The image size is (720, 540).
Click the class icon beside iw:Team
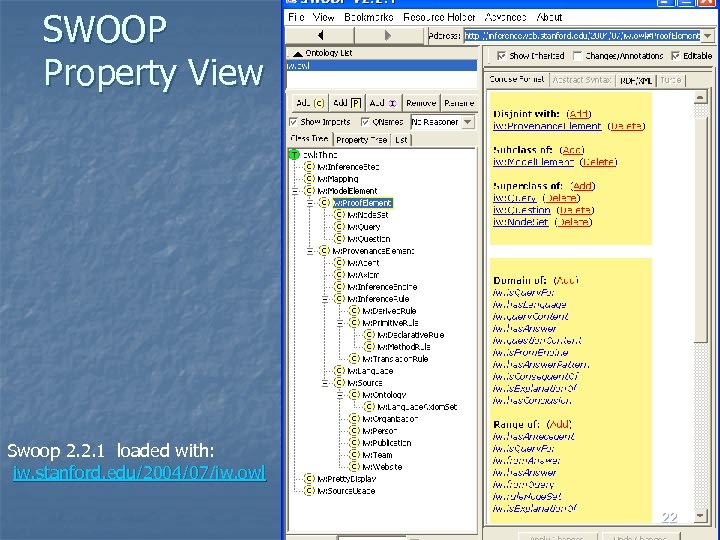(354, 455)
